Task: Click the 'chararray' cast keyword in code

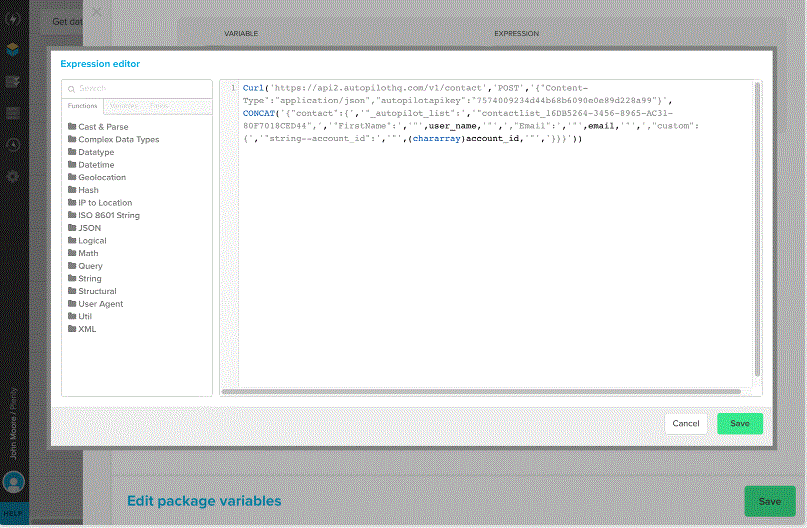Action: point(436,138)
